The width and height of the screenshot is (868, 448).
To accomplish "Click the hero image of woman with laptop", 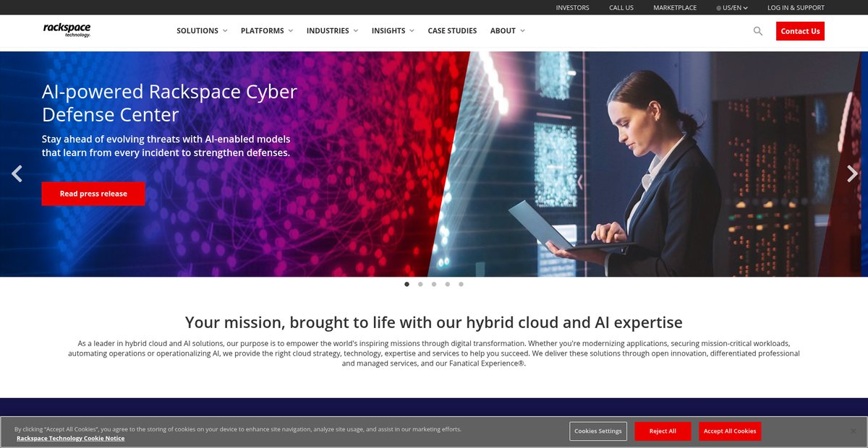I will (647, 164).
